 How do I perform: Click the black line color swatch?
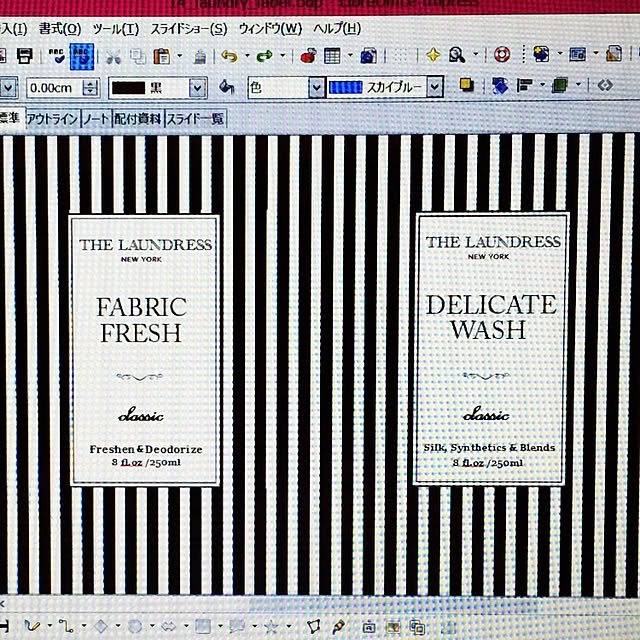(x=129, y=88)
